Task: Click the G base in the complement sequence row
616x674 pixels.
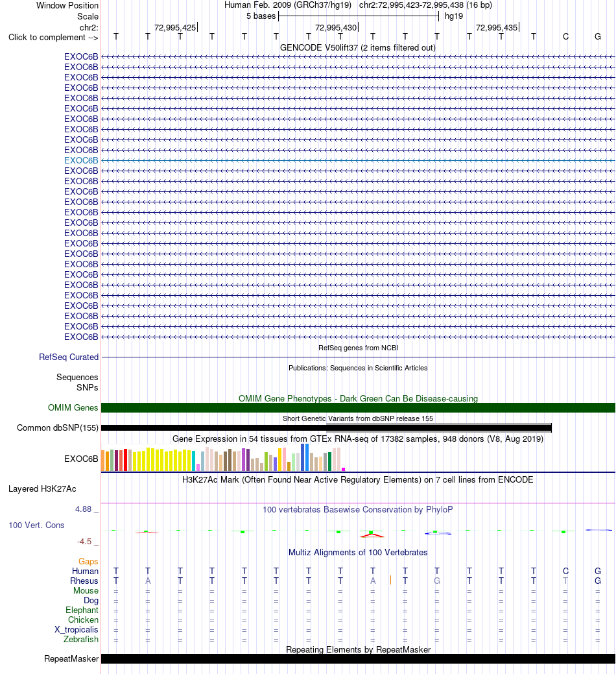Action: tap(598, 37)
